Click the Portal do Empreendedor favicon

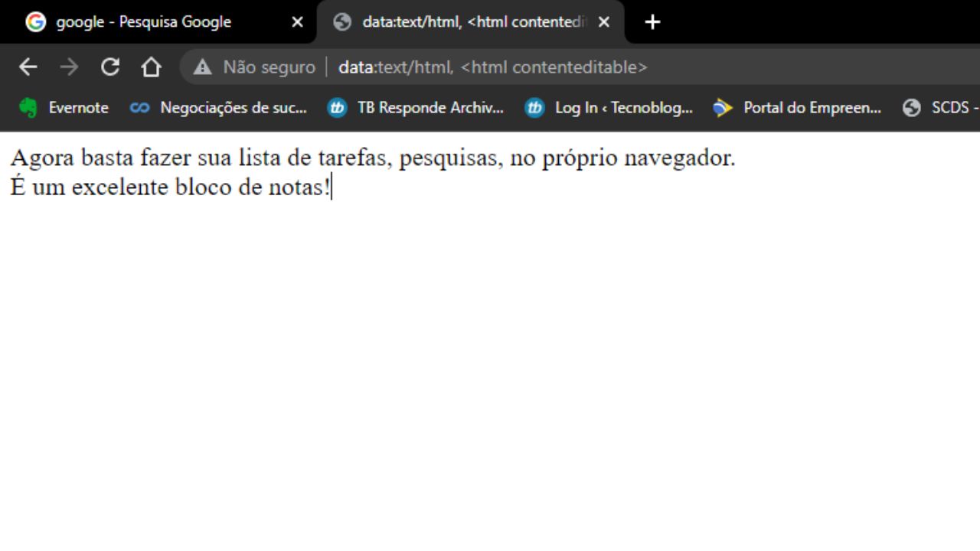pyautogui.click(x=722, y=108)
